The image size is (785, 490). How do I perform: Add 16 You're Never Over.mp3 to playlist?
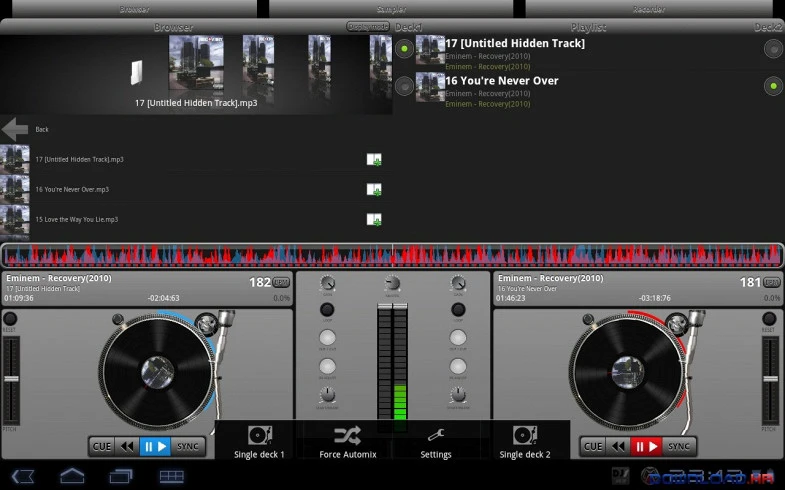coord(373,190)
